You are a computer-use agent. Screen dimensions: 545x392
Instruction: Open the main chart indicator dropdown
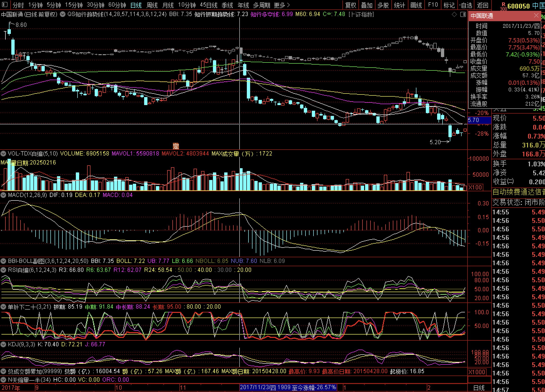pos(62,14)
